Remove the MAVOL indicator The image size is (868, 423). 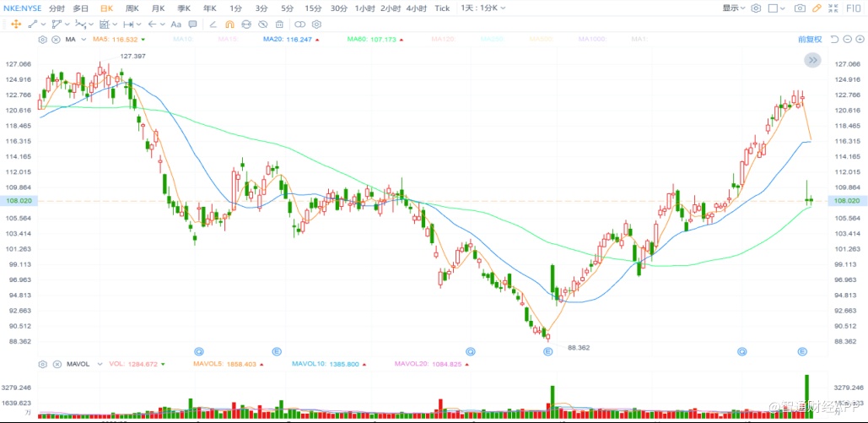coord(56,364)
